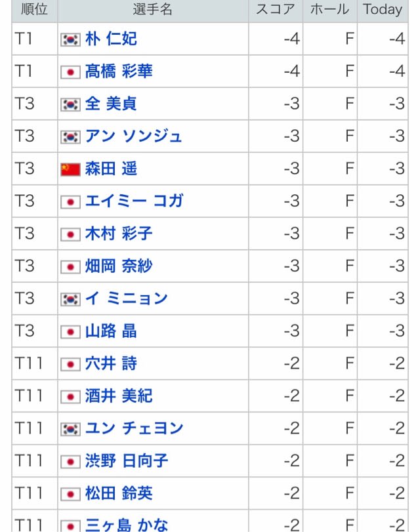Click the Korea flag beside ユン チェヨン
The image size is (420, 532).
tap(71, 429)
